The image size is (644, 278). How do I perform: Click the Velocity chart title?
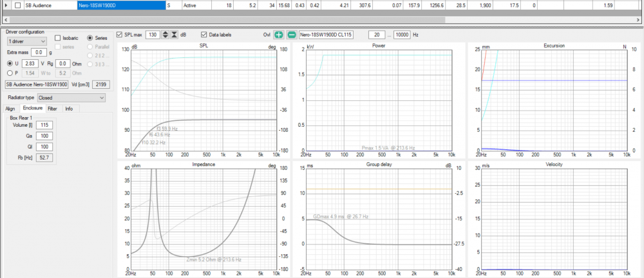pyautogui.click(x=554, y=164)
